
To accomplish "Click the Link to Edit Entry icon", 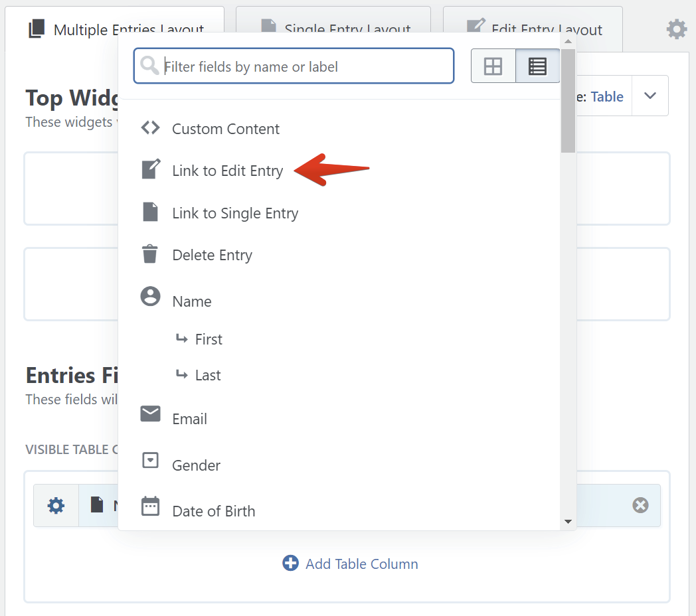I will 151,170.
